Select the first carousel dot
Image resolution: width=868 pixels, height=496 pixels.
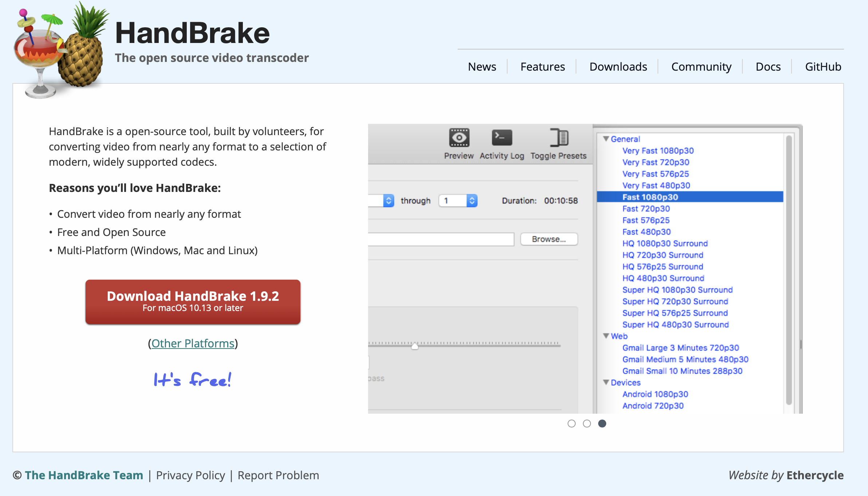[x=572, y=424]
